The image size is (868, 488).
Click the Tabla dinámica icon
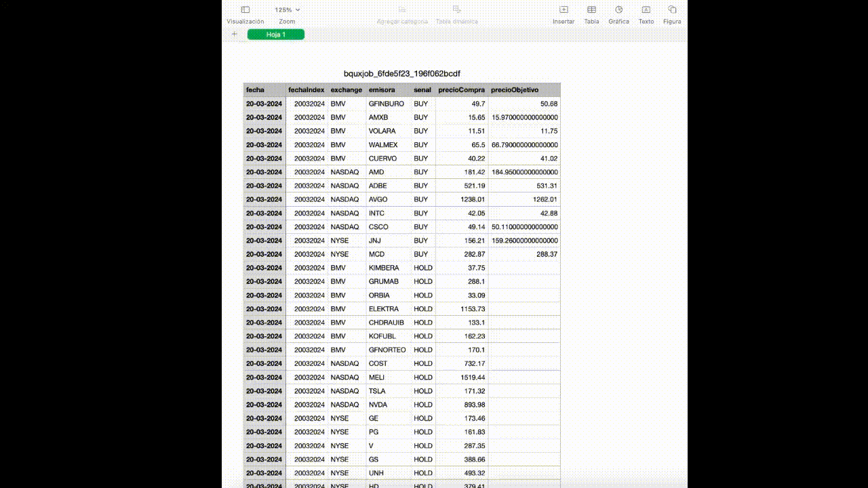coord(456,9)
